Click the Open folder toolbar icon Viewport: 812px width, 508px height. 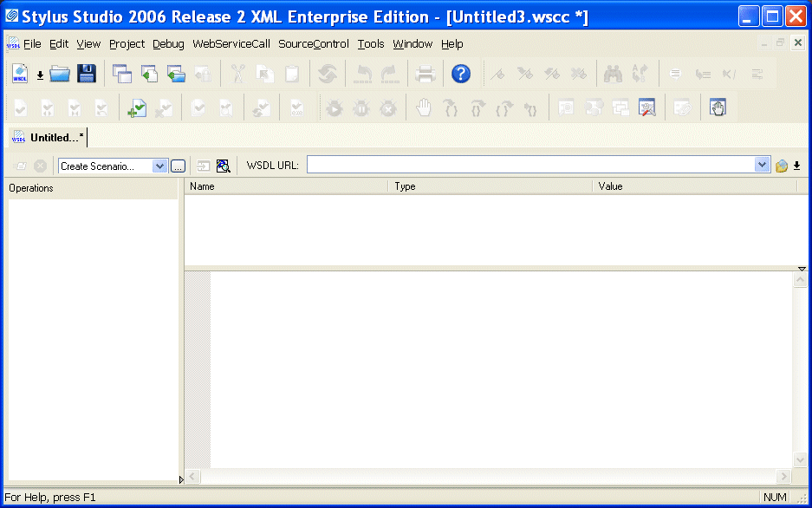coord(60,75)
